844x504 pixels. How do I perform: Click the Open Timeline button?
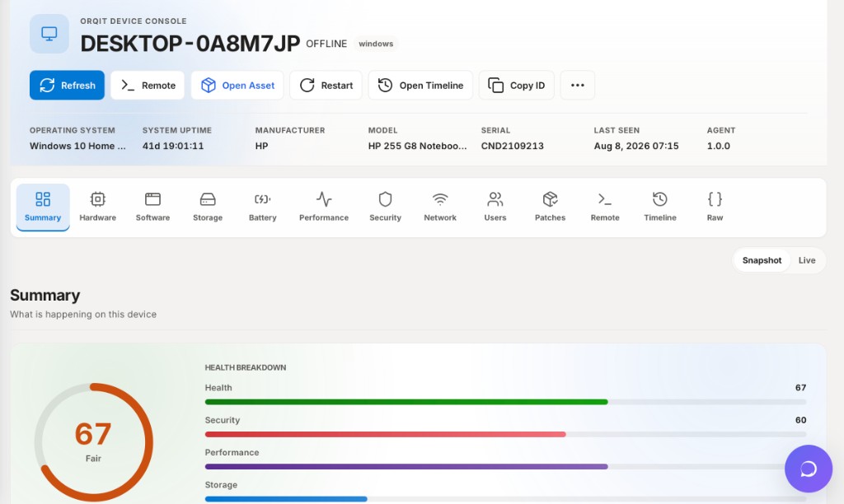coord(420,85)
